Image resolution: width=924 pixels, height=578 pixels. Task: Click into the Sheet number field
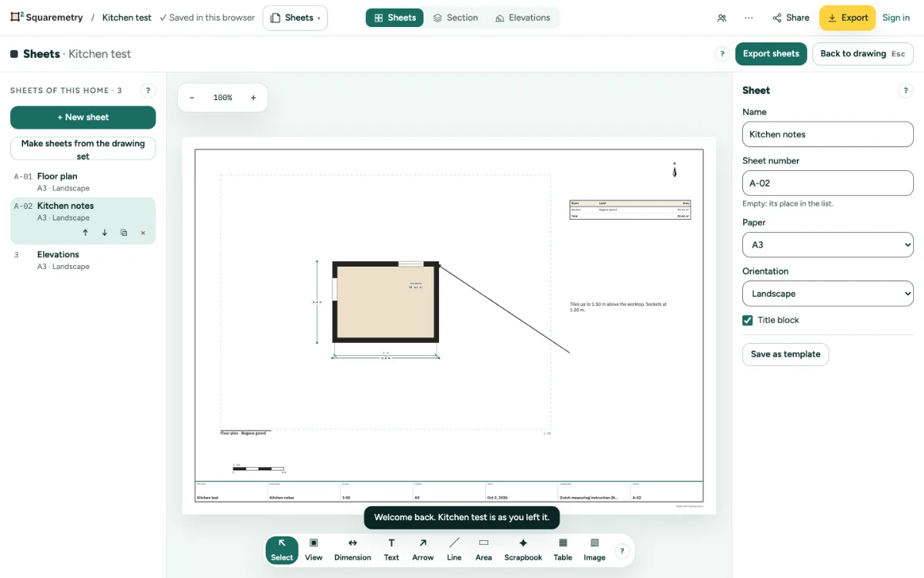click(x=828, y=183)
